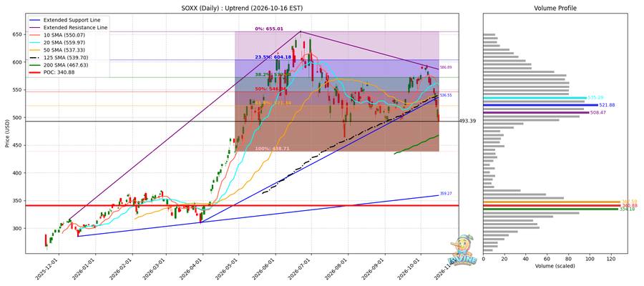The height and width of the screenshot is (286, 644).
Task: Click the '0%: 655.01' Fibonacci label
Action: click(269, 29)
